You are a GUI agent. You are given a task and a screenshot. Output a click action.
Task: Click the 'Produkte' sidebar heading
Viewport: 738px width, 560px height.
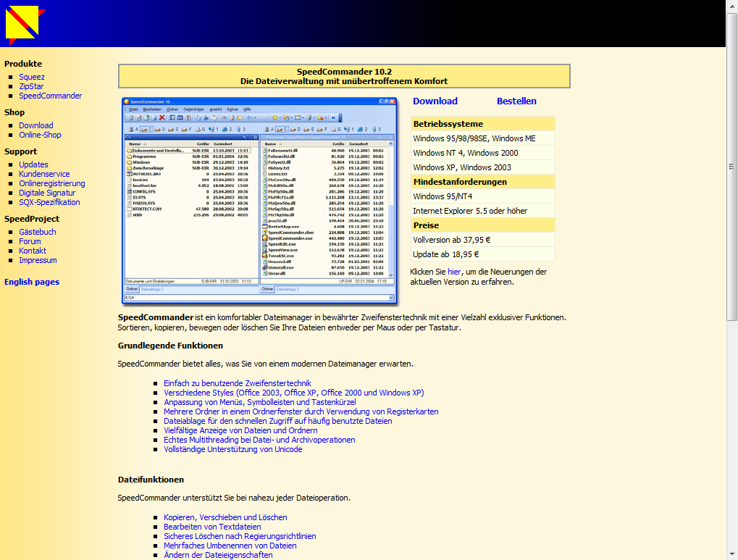click(23, 64)
